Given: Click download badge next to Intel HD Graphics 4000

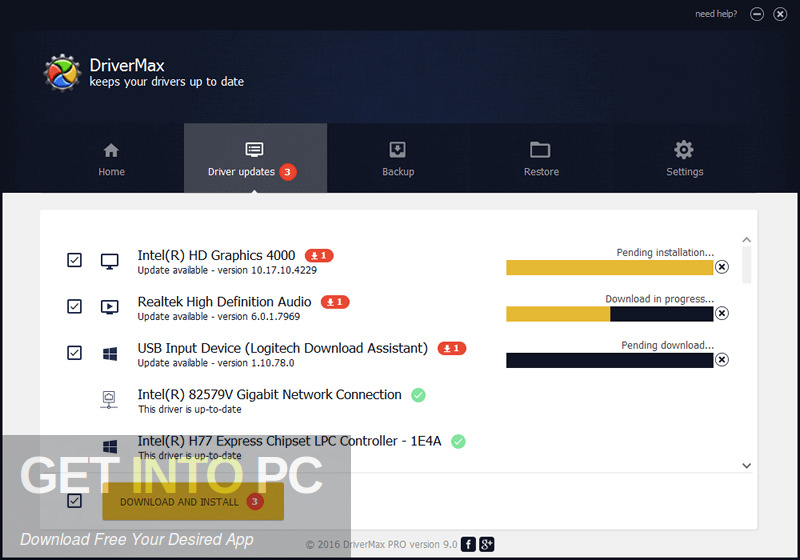Looking at the screenshot, I should click(319, 256).
